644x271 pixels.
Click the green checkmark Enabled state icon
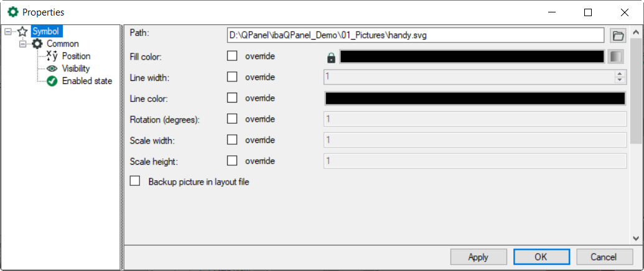(x=52, y=81)
